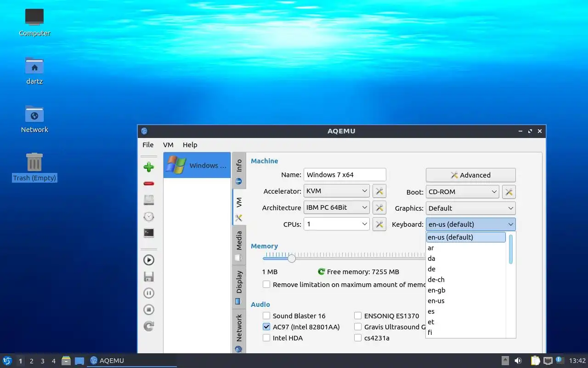Screen dimensions: 588x368
Task: Open the CPUs count dropdown
Action: (x=337, y=224)
